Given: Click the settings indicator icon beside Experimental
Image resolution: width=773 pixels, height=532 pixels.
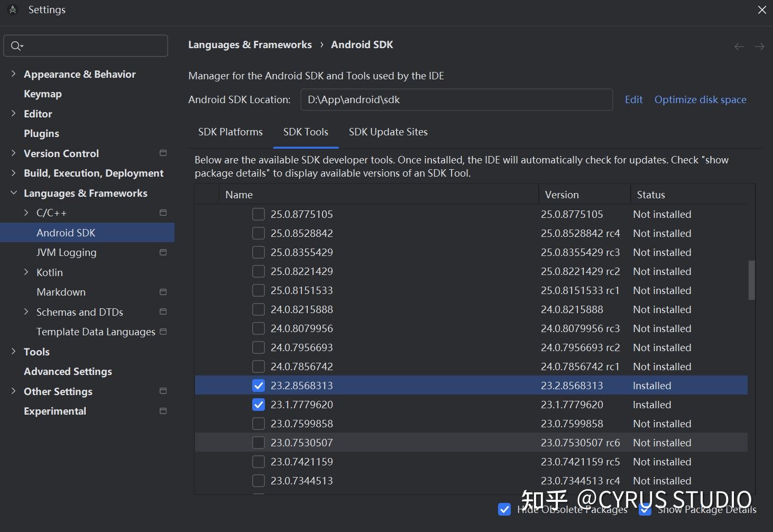Looking at the screenshot, I should 164,411.
